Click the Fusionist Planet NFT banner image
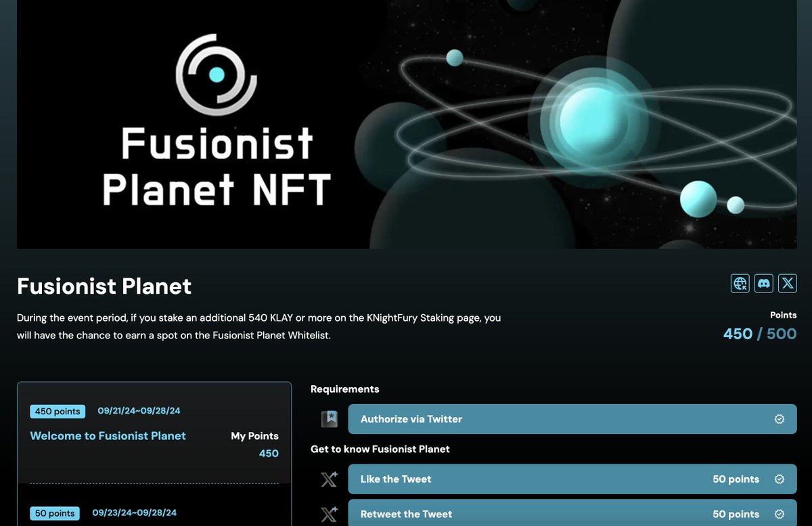Viewport: 812px width, 526px height. (407, 125)
